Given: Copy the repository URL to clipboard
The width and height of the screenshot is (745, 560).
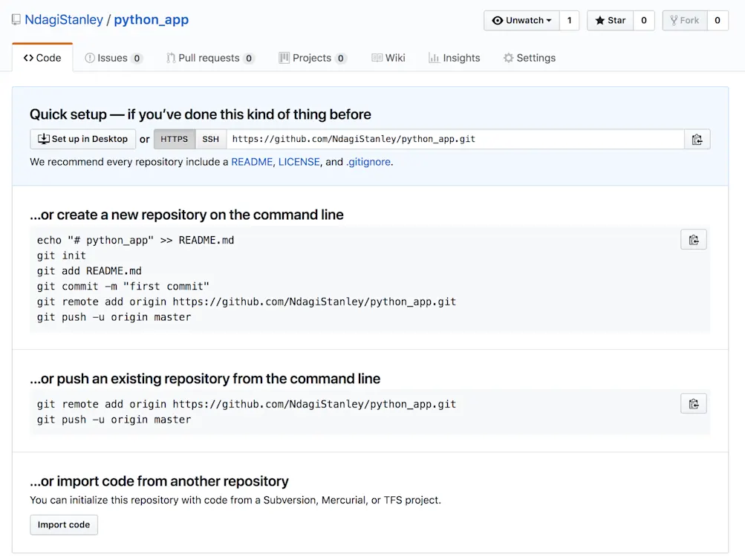Looking at the screenshot, I should 697,139.
